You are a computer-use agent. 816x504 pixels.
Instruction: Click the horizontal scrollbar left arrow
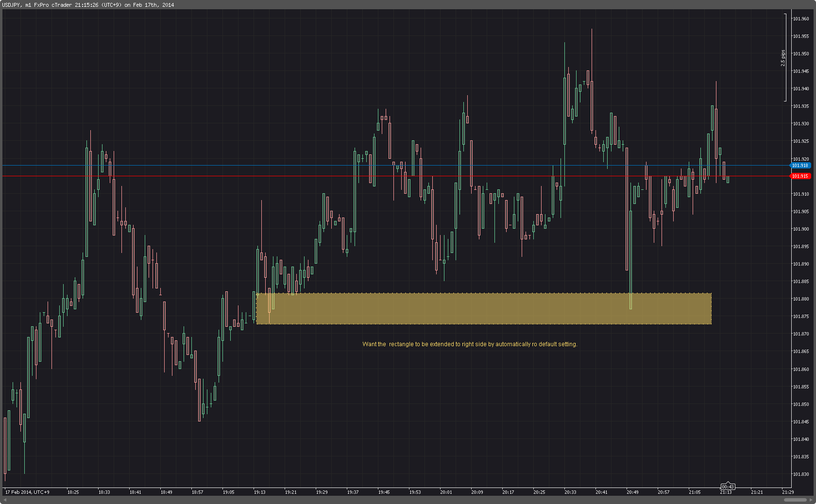point(5,500)
